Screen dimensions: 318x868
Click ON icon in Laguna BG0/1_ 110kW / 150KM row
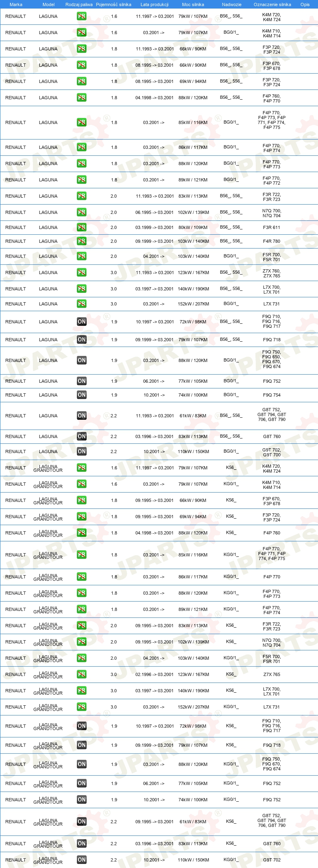coord(81,451)
